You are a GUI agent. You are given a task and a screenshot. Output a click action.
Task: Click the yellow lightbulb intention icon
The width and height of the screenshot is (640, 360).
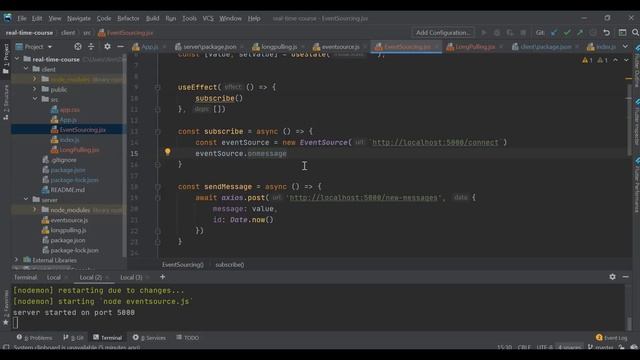(167, 152)
